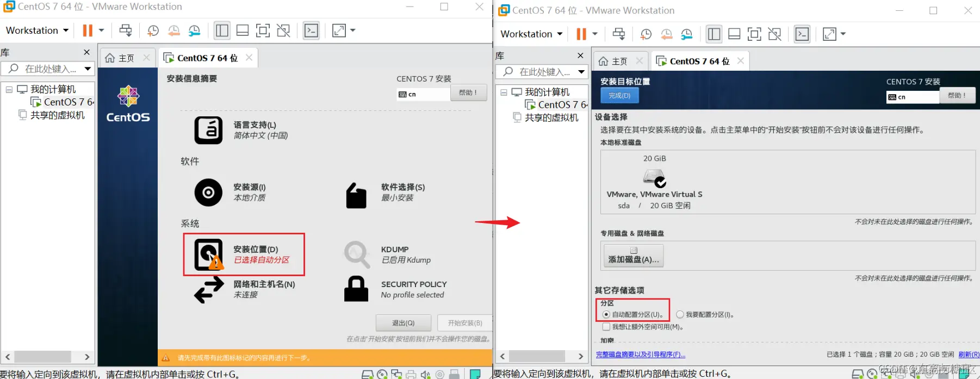The width and height of the screenshot is (980, 379).
Task: Open the 安装源(I) installation source item
Action: tap(231, 192)
